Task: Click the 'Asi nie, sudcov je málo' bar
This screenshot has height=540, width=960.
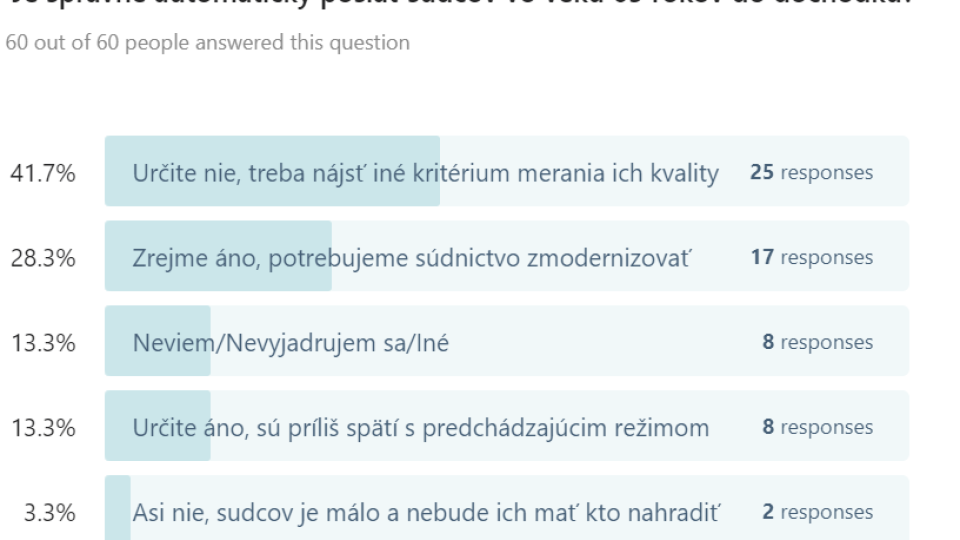Action: [506, 508]
